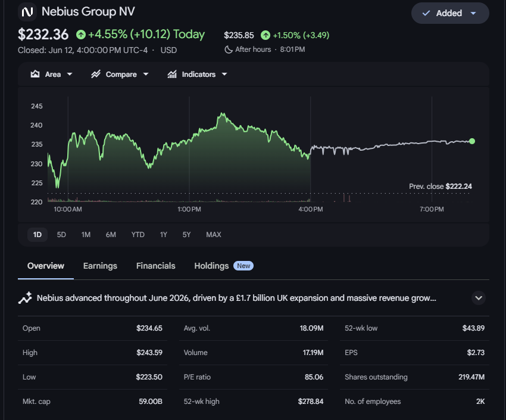506x420 pixels.
Task: Click the Prev. close $222.24 label
Action: (441, 186)
